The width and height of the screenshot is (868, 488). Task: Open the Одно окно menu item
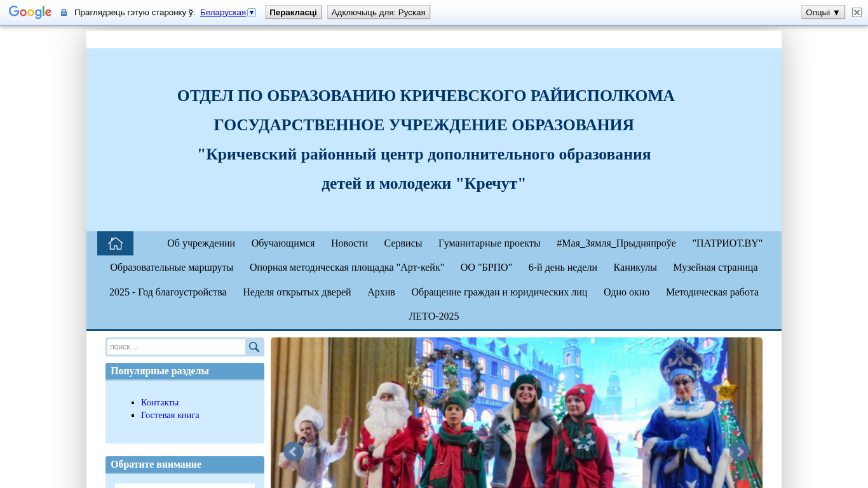coord(627,292)
